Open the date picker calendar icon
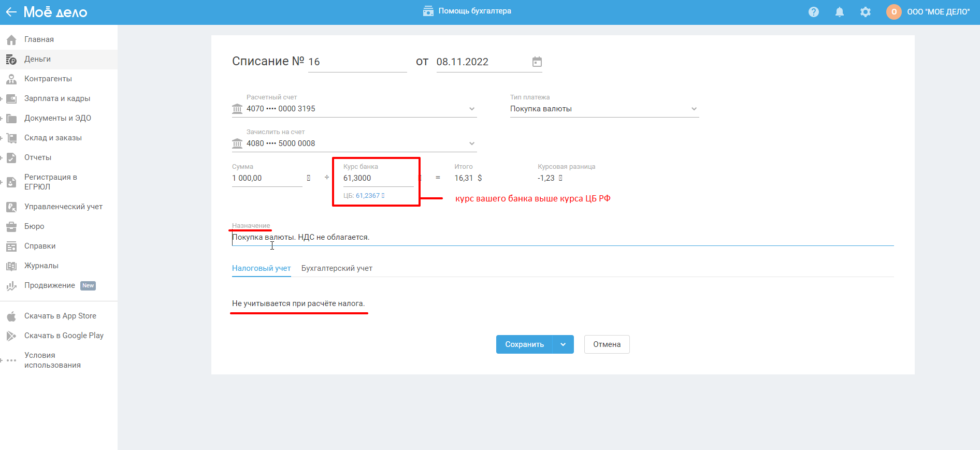The width and height of the screenshot is (980, 450). [537, 62]
